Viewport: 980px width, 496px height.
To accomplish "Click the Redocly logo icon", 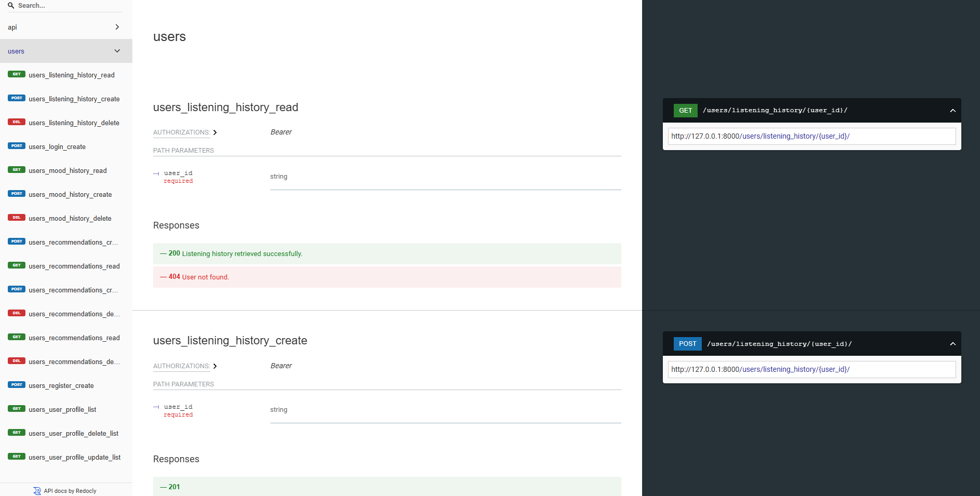I will 37,491.
